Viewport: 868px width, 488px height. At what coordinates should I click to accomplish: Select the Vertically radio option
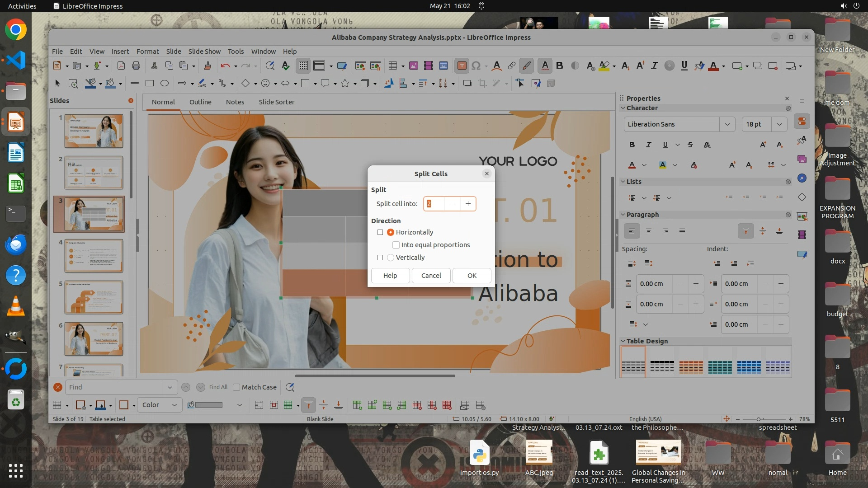pos(391,258)
